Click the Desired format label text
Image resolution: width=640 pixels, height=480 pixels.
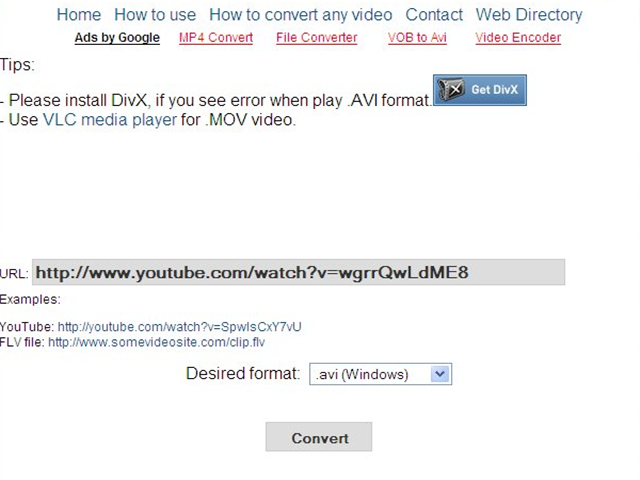(243, 374)
